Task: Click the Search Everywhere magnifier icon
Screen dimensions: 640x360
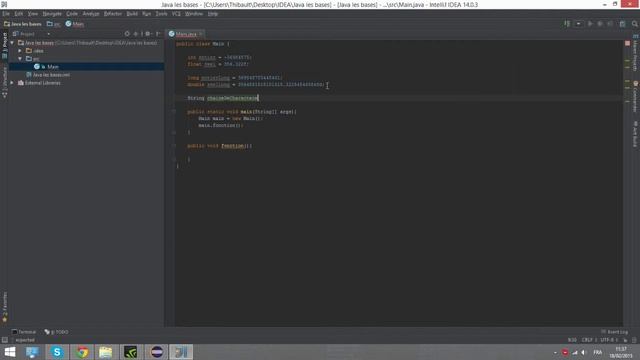Action: coord(635,24)
